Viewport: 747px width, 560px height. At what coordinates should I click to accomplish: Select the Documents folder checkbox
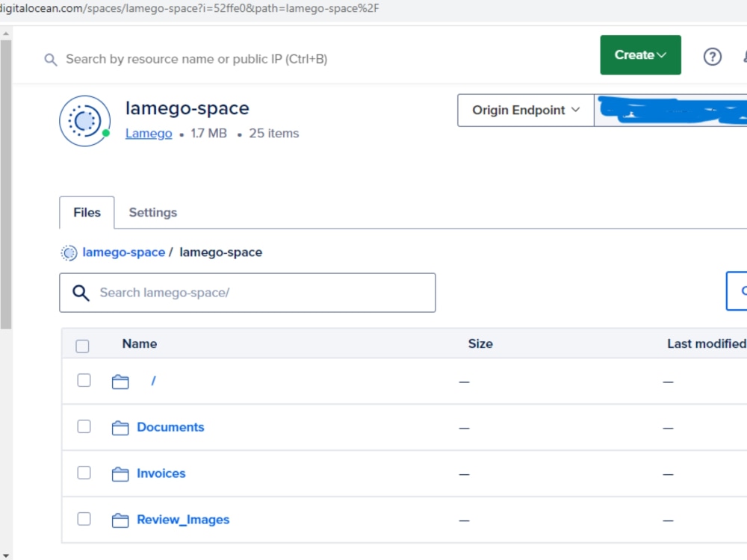[84, 426]
